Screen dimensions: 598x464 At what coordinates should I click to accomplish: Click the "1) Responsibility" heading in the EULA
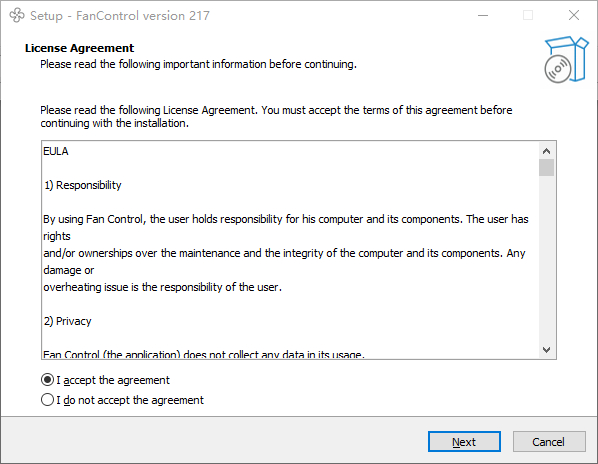point(82,185)
